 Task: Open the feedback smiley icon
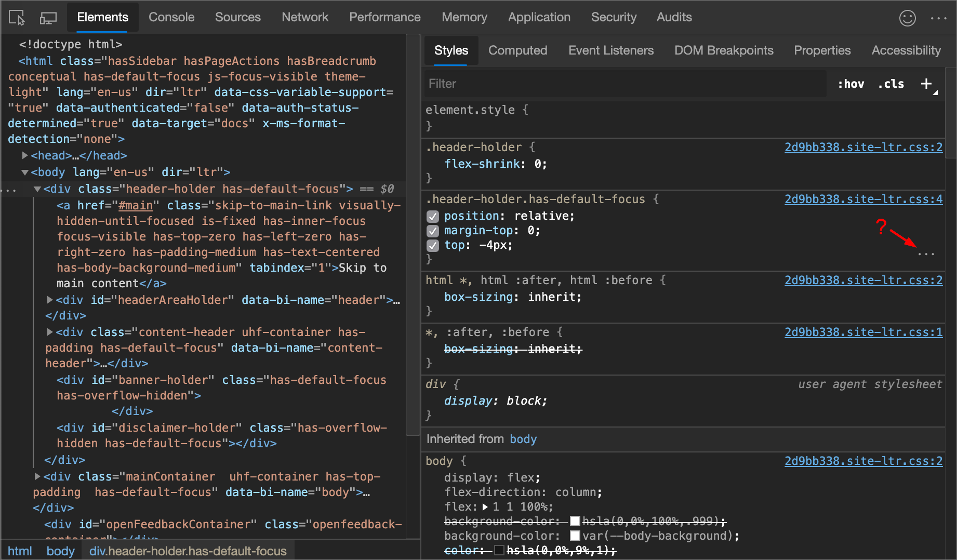pos(908,17)
